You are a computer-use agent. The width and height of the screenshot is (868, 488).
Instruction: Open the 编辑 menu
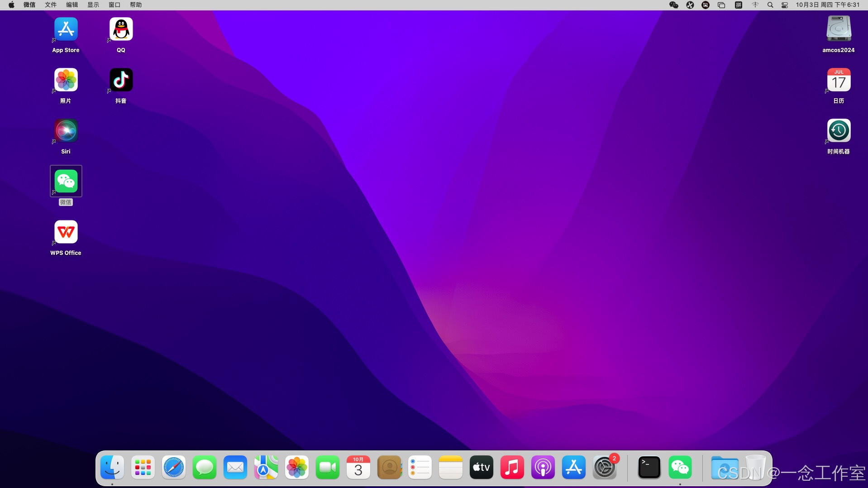(x=72, y=5)
